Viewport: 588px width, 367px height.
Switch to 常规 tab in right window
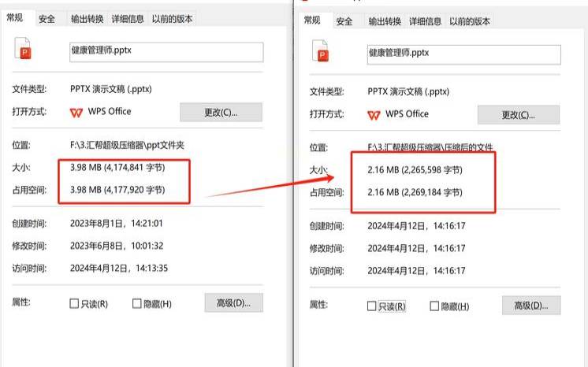(x=313, y=20)
